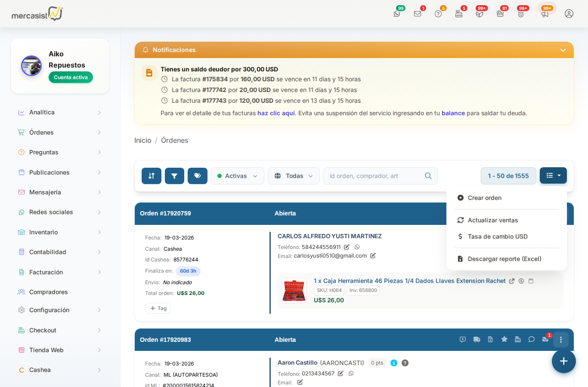Open envelope icon with badge on order #17920983
588x387 pixels.
pyautogui.click(x=545, y=339)
